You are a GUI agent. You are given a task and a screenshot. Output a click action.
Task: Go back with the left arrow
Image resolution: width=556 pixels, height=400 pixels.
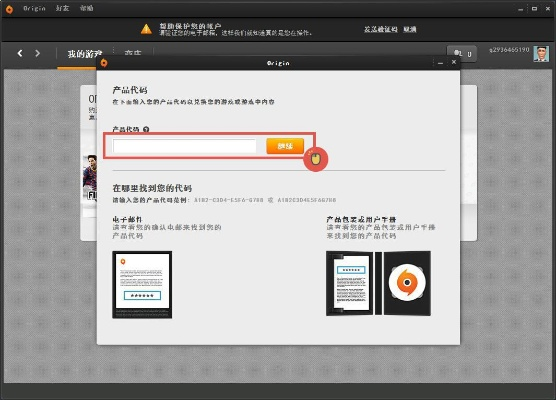point(20,53)
